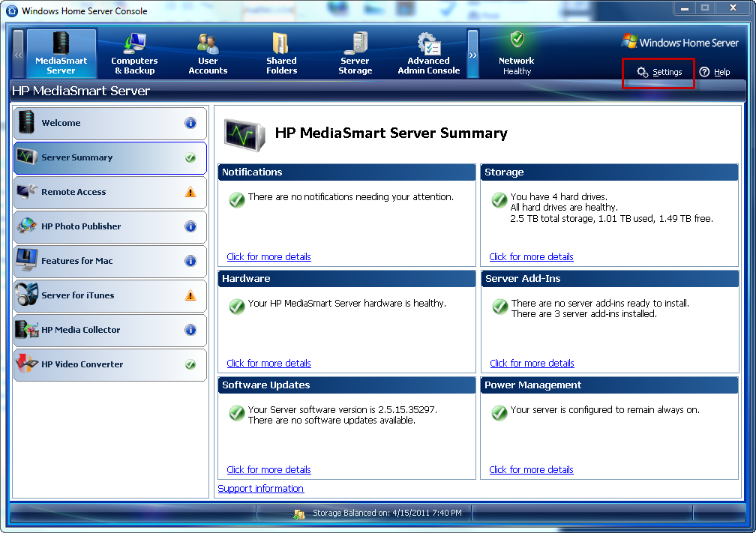Click the Network Healthy shield icon
This screenshot has width=756, height=533.
tap(517, 38)
